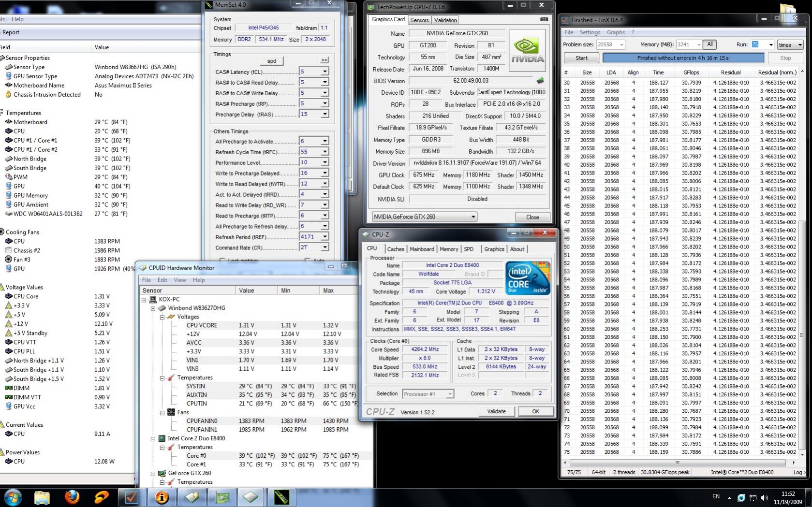Click the WDC hard drive icon in Temperatures

pos(8,214)
